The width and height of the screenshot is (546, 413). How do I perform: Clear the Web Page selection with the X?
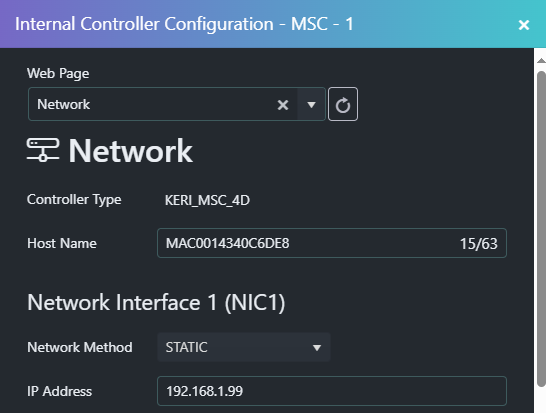coord(283,104)
